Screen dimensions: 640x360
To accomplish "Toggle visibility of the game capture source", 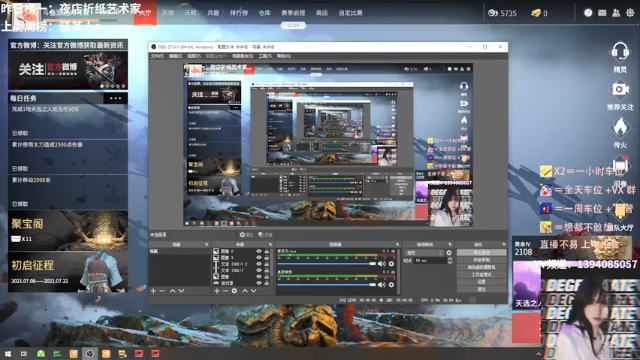I will pyautogui.click(x=259, y=283).
